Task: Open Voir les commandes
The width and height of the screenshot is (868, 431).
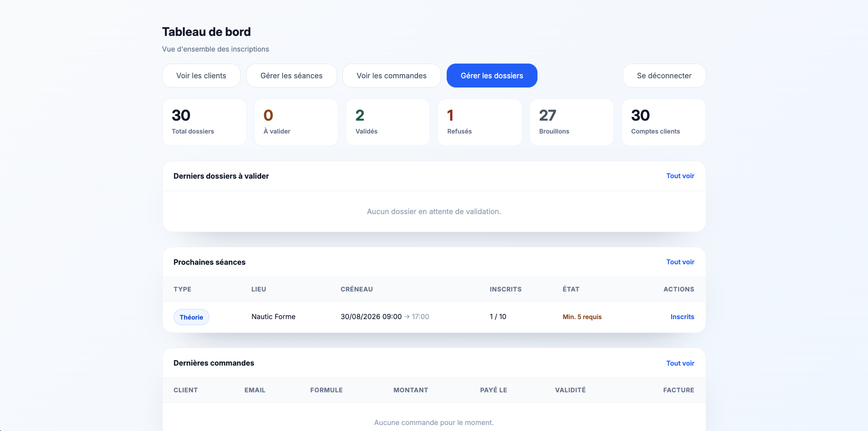Action: (392, 76)
